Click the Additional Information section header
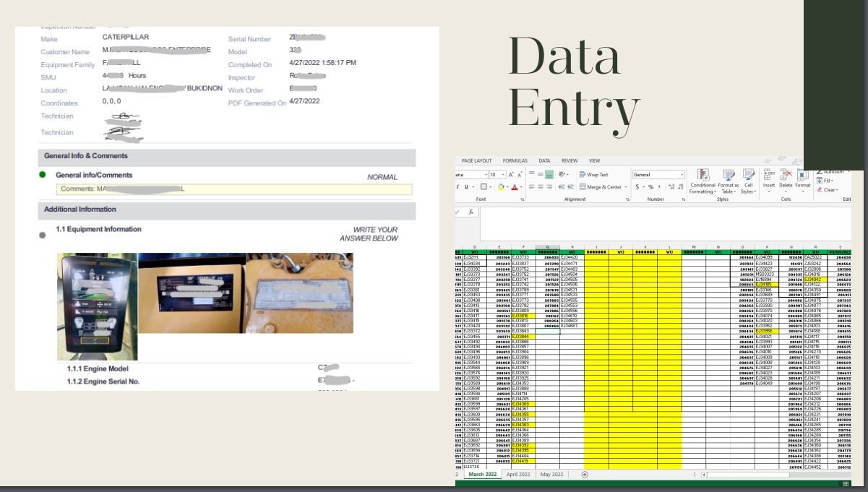 point(227,210)
